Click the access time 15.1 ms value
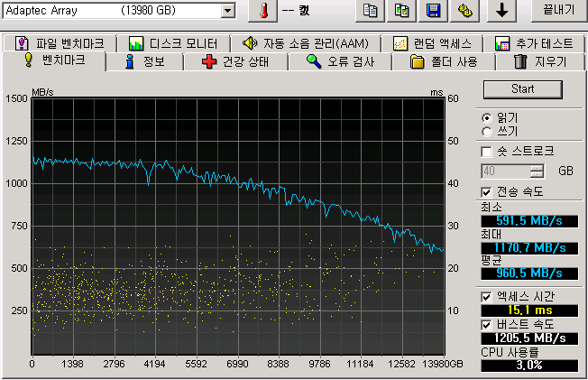 (x=529, y=310)
